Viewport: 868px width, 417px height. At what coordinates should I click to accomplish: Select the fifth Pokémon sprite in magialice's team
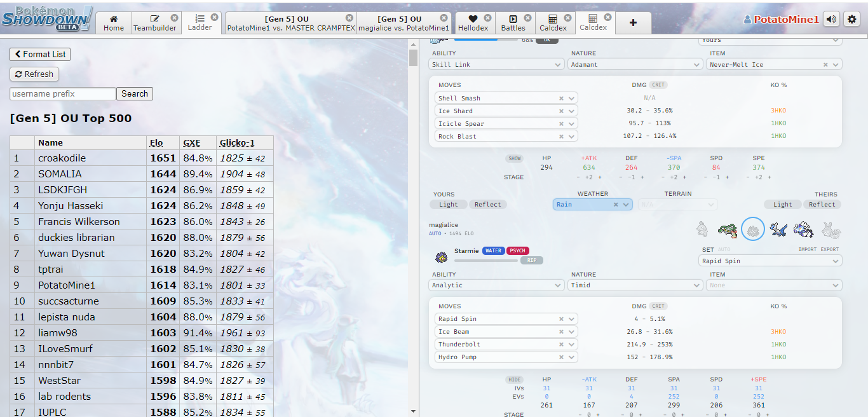803,229
